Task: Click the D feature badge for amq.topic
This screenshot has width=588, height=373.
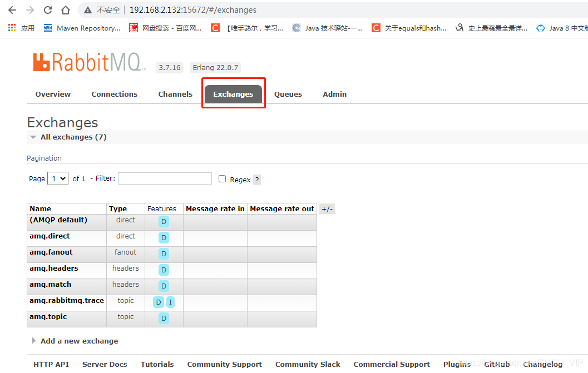Action: coord(164,319)
